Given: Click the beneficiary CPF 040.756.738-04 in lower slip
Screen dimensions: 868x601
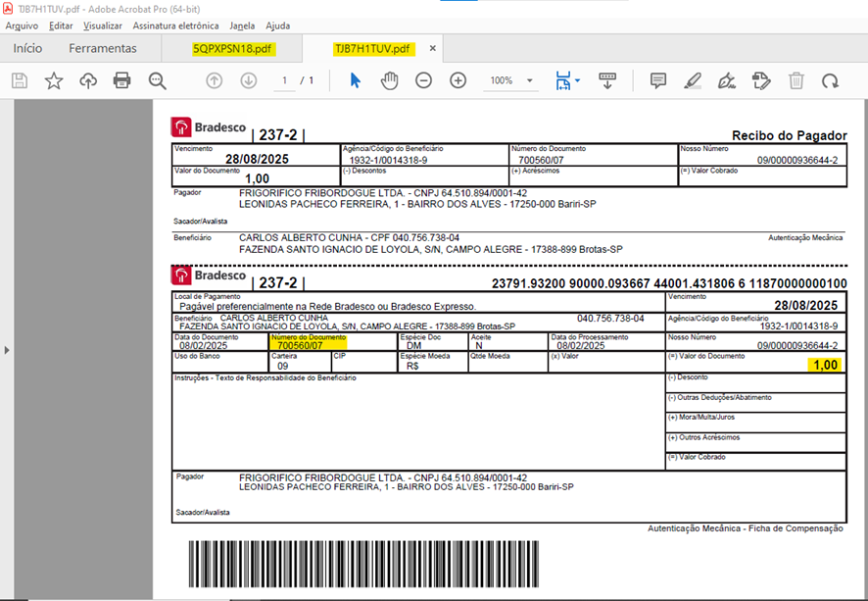Looking at the screenshot, I should point(610,319).
